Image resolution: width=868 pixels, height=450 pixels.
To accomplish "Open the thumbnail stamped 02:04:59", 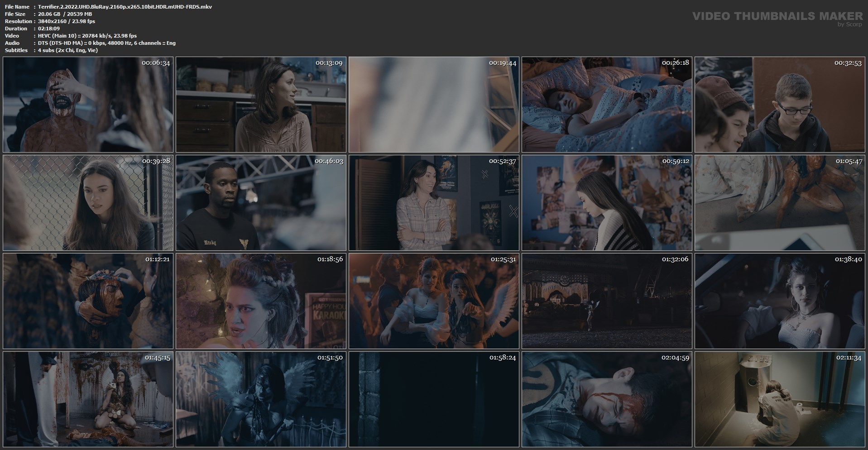I will 607,400.
